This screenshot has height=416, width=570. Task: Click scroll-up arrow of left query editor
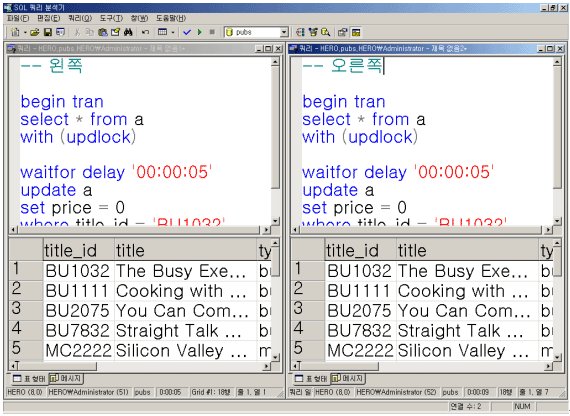click(275, 62)
